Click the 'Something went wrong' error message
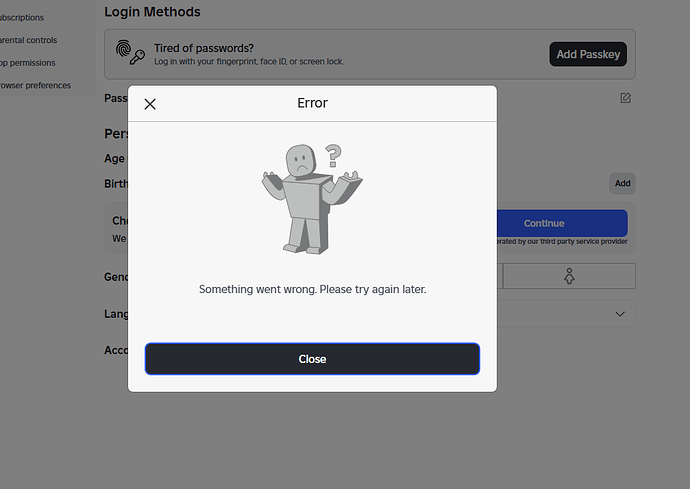690x489 pixels. pyautogui.click(x=312, y=289)
